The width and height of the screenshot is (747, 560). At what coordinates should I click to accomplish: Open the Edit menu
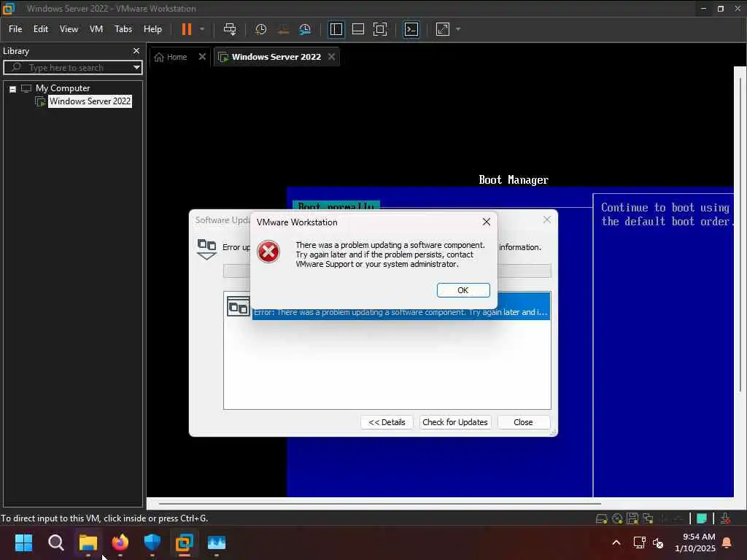click(x=41, y=29)
